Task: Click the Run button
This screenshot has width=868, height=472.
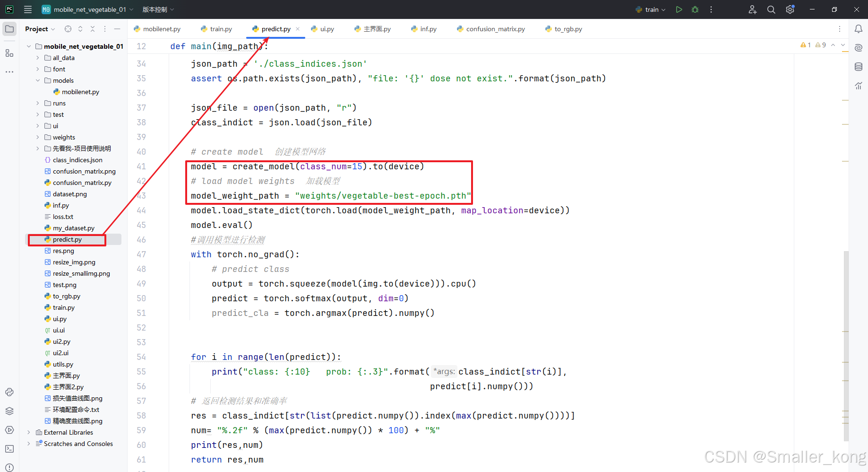Action: [x=679, y=9]
